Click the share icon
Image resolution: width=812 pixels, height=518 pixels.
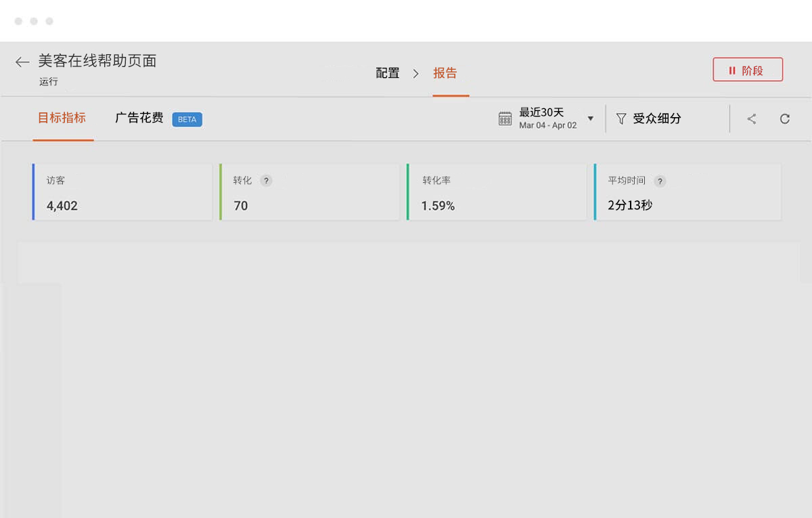coord(752,119)
